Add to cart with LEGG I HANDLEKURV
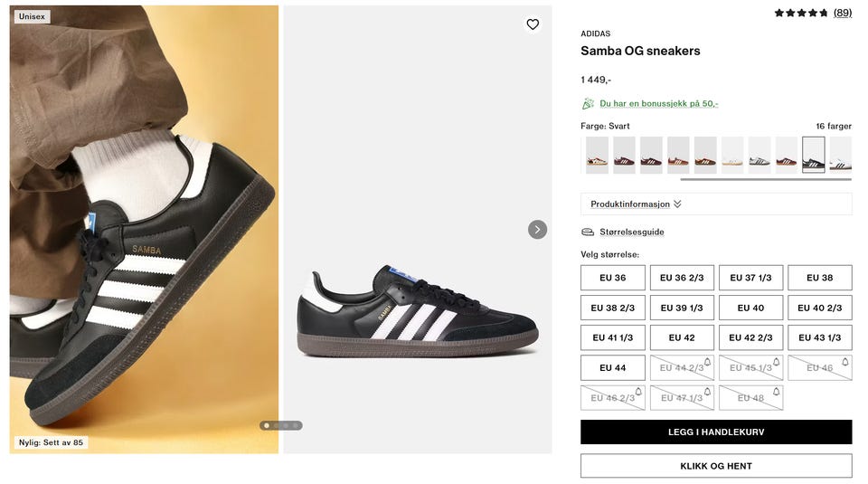Viewport: 868px width, 484px height. pos(716,432)
